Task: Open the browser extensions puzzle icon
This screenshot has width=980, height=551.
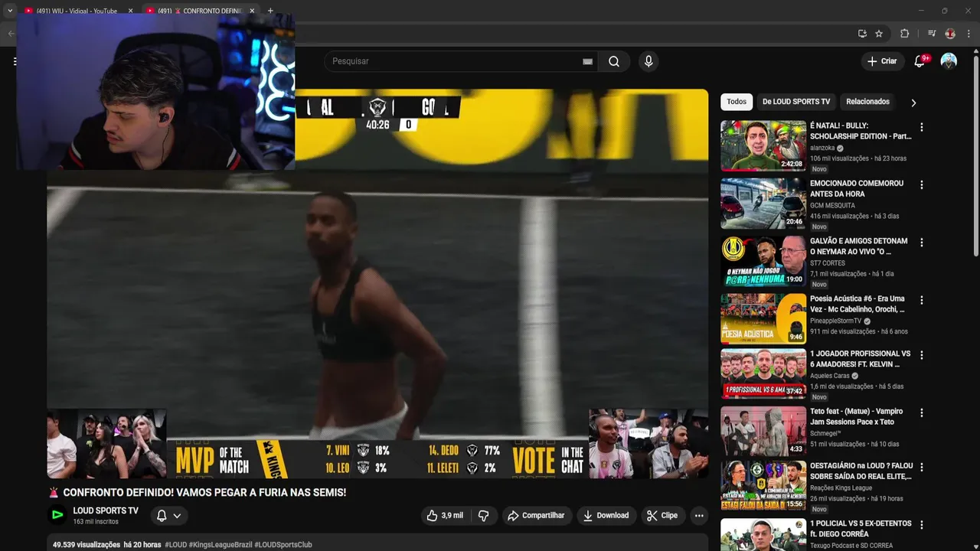Action: coord(904,34)
